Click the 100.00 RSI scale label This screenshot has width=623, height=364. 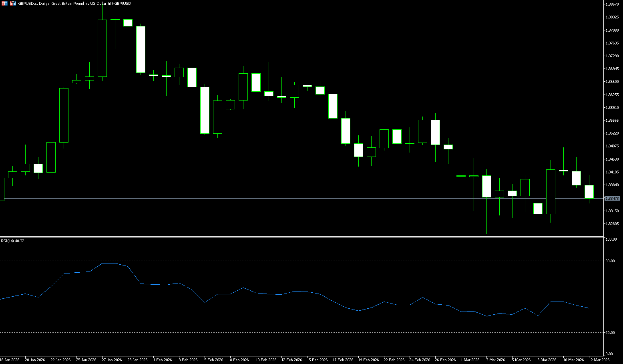(x=611, y=239)
